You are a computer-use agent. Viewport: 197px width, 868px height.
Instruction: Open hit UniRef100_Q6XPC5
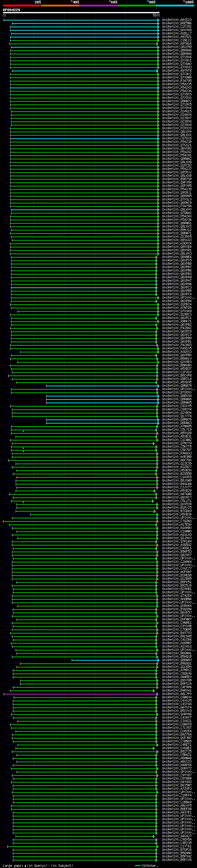(176, 260)
